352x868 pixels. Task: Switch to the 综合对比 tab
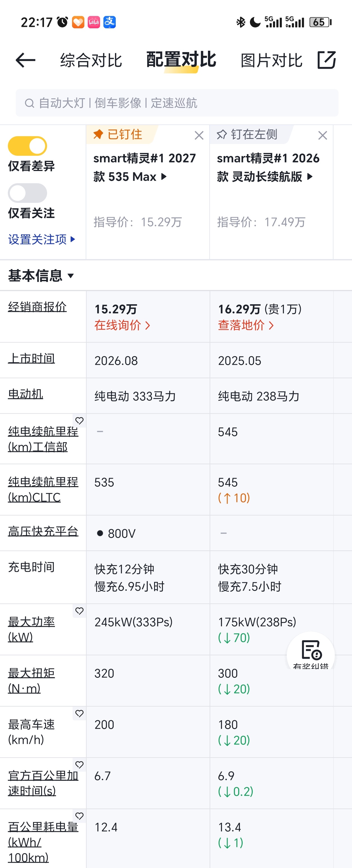(x=91, y=60)
